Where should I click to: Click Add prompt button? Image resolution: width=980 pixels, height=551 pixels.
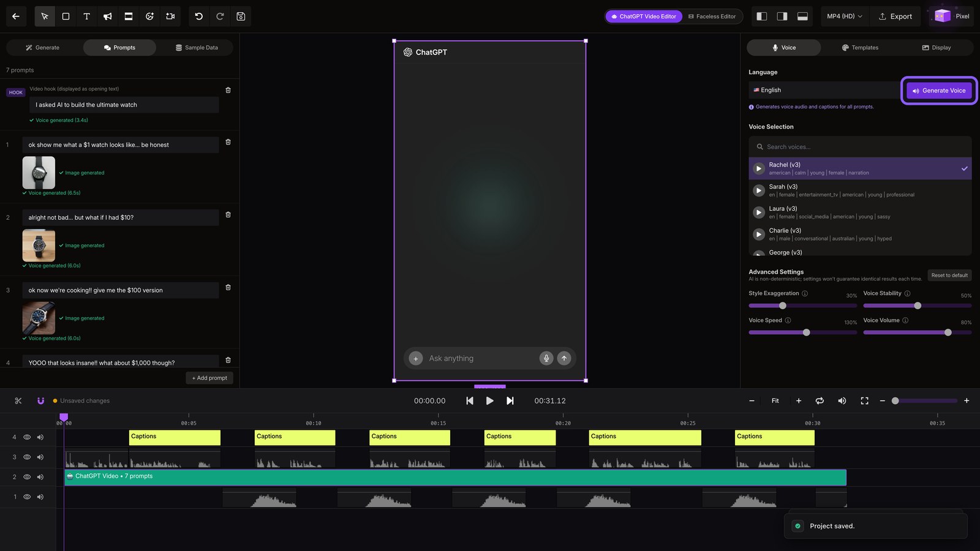209,378
